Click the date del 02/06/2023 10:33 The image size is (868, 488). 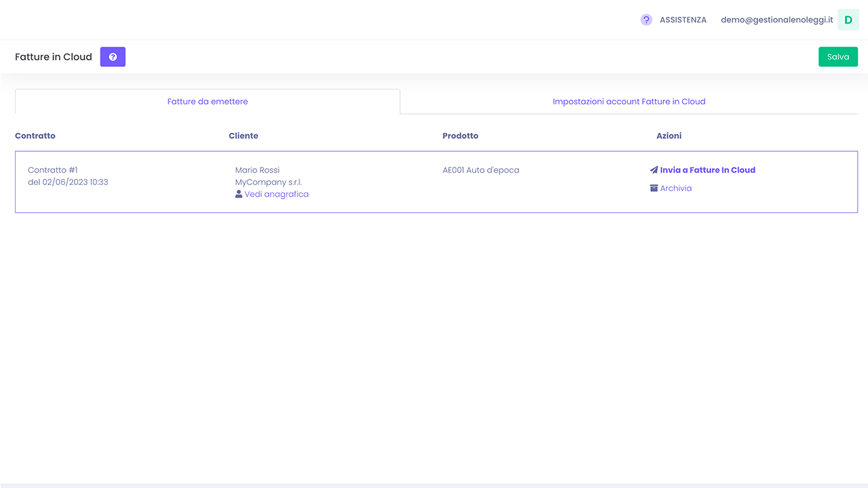(x=68, y=182)
